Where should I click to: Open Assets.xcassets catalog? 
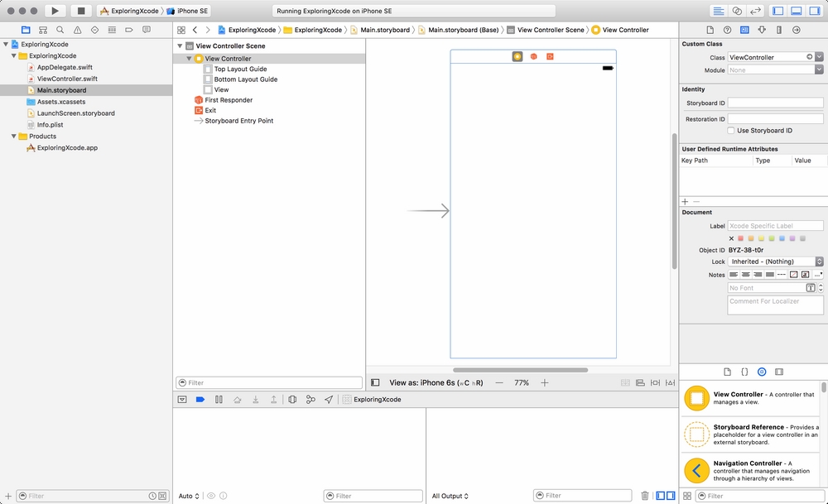[60, 102]
